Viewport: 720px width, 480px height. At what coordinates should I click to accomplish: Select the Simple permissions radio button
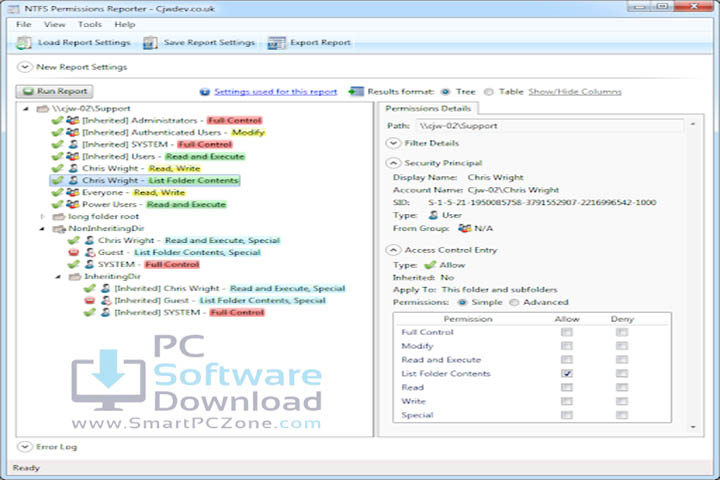(462, 302)
